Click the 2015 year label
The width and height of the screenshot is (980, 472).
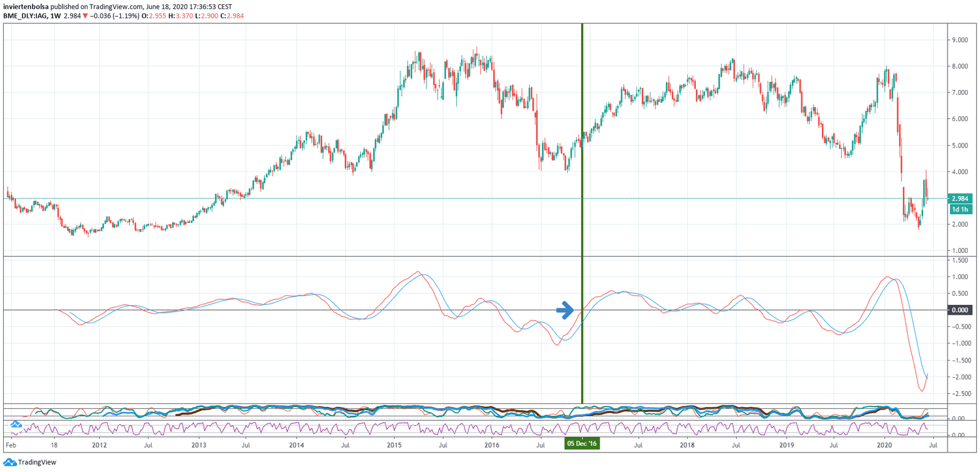pos(394,445)
